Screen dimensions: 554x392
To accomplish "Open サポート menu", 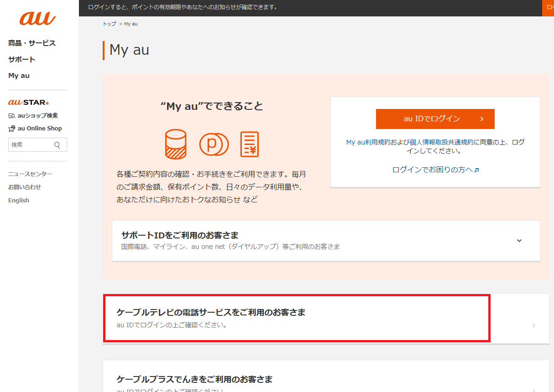I will tap(21, 59).
